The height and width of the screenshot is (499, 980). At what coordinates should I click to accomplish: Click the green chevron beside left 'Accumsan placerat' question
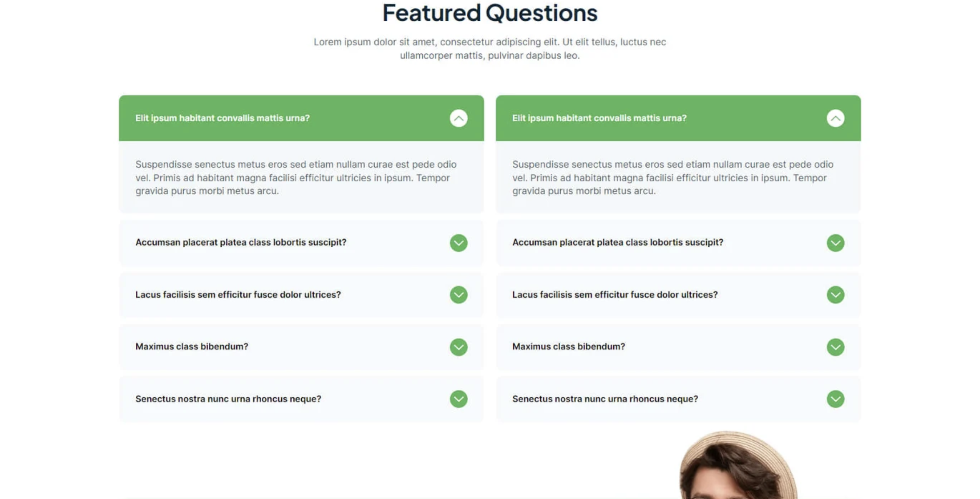(458, 243)
